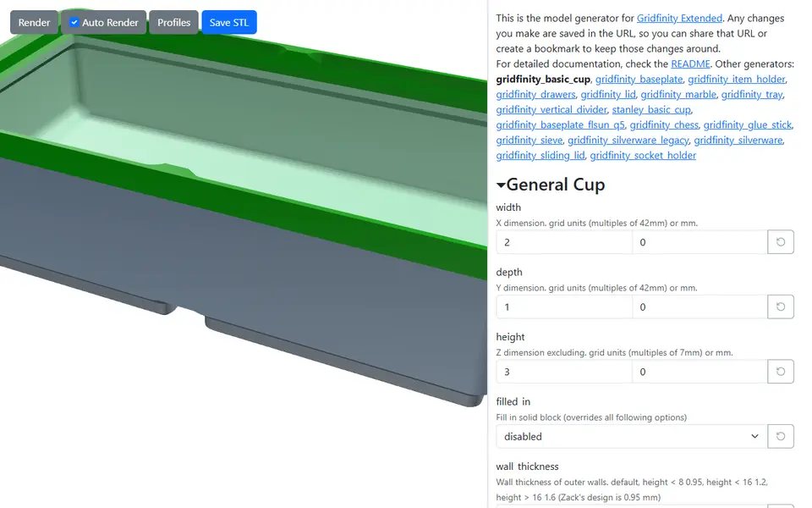812x508 pixels.
Task: Open the gridfinity_item_holder generator link
Action: pyautogui.click(x=737, y=80)
